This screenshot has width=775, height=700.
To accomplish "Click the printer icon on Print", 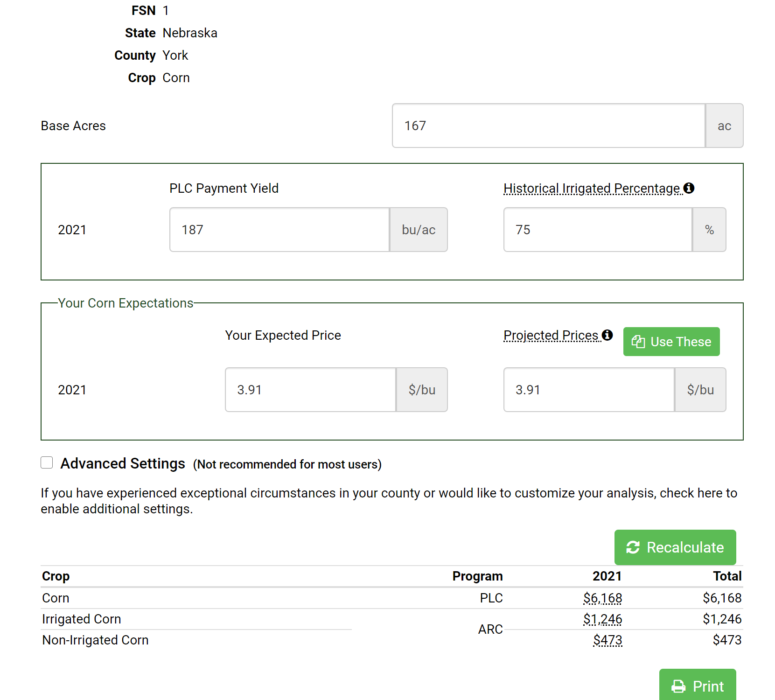I will (678, 686).
